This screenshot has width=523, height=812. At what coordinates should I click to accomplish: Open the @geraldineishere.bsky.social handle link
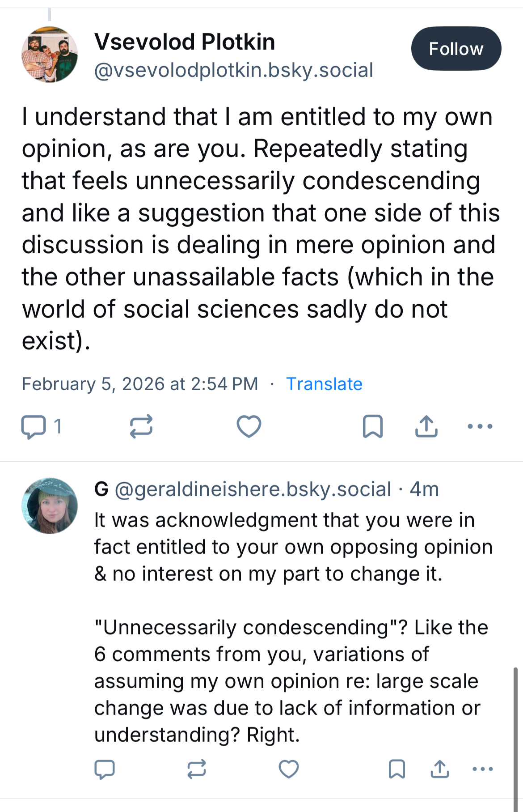click(x=253, y=489)
